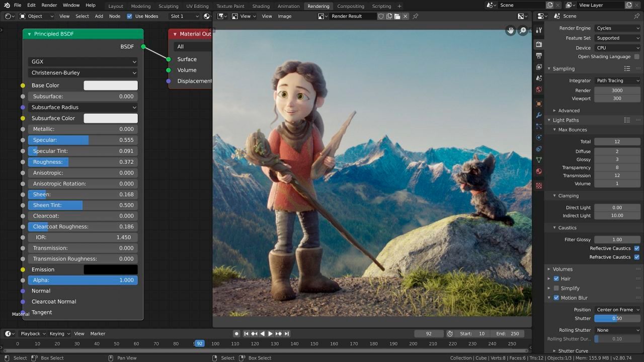Disable the Use Nodes checkbox

pos(130,16)
